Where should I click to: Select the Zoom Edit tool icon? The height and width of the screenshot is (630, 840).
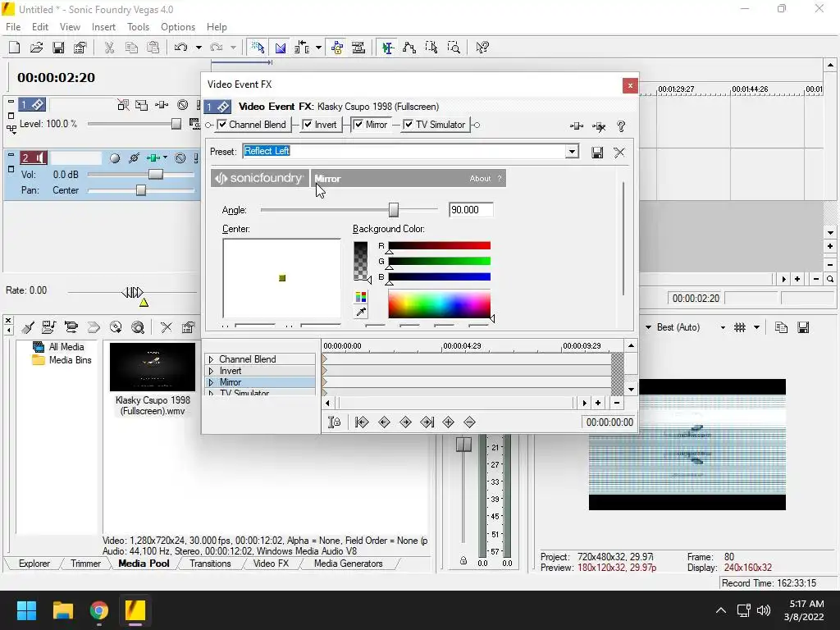coord(454,48)
